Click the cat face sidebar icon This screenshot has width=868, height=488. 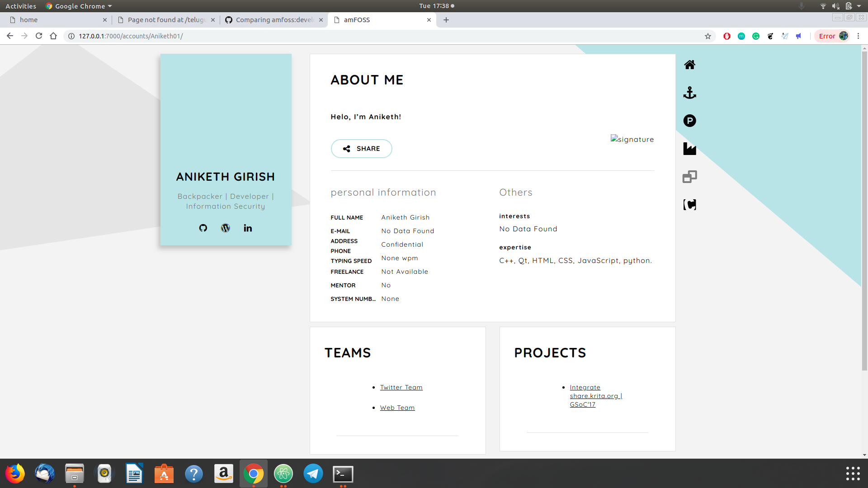[689, 205]
